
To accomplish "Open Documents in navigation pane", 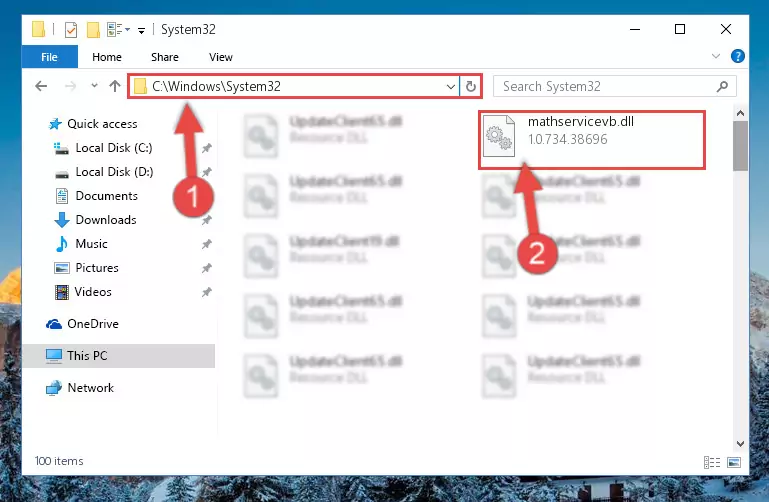I will [106, 196].
